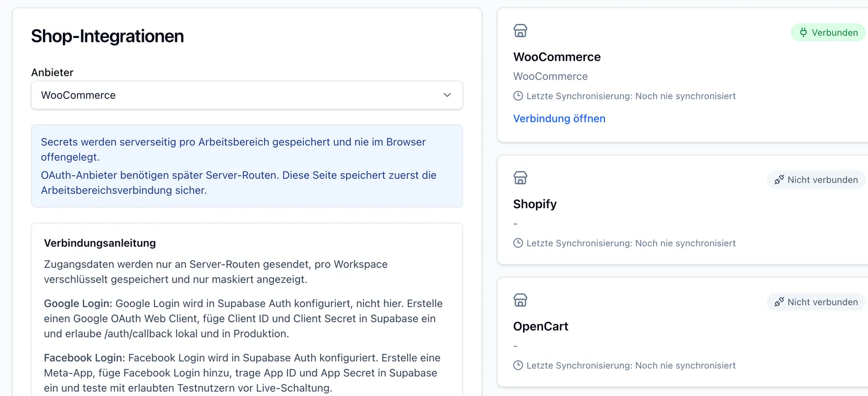868x396 pixels.
Task: Click the 'Zugangsdaten werden nur' paragraph
Action: 216,272
